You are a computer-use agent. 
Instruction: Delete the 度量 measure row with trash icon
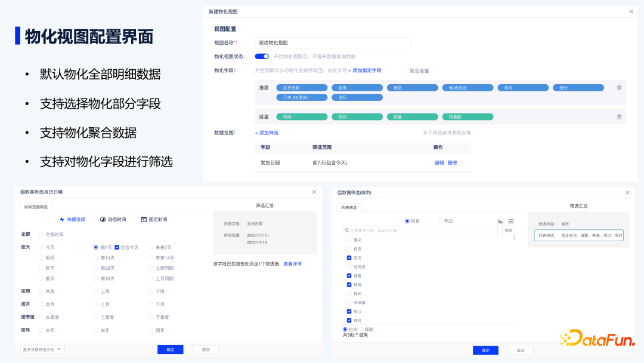tap(619, 117)
